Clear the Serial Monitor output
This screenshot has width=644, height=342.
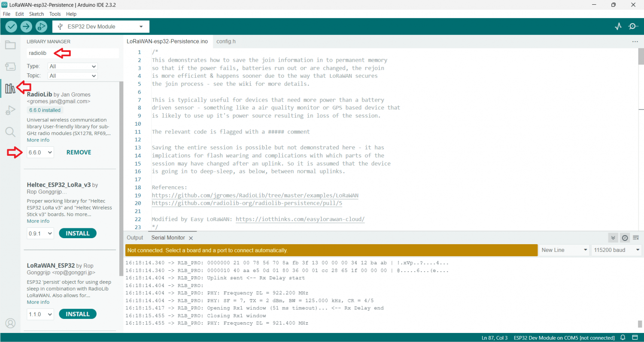[x=636, y=238]
